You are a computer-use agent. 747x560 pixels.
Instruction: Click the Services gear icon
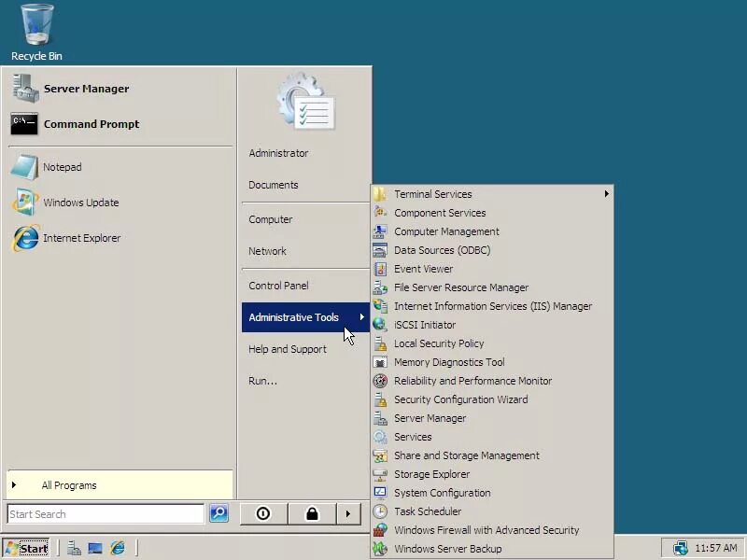(380, 437)
